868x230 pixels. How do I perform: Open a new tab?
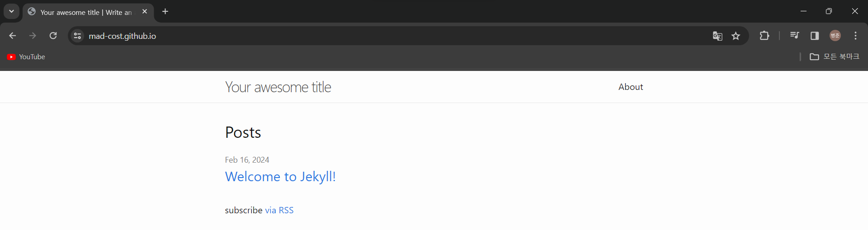[165, 11]
